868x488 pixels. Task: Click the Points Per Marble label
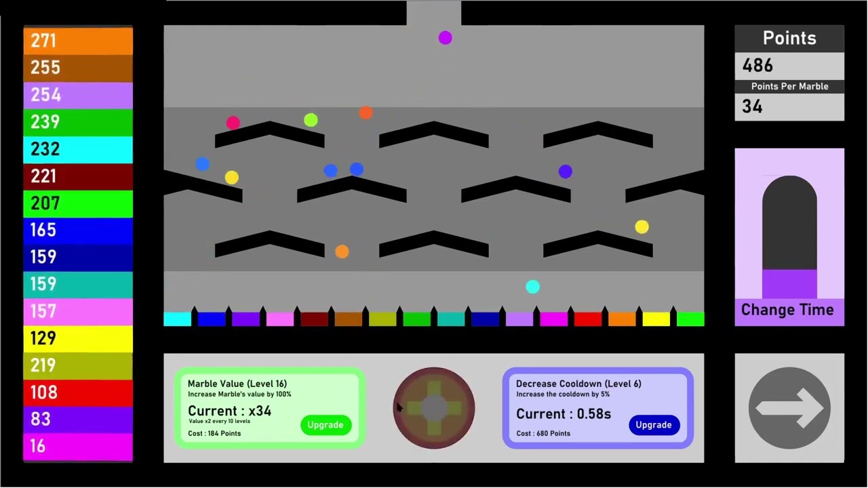[x=789, y=86]
